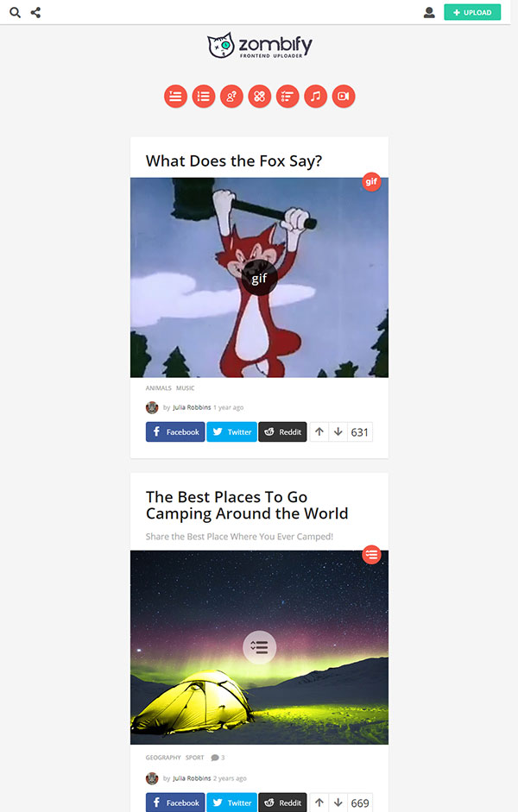Open the search magnifier icon

click(15, 12)
